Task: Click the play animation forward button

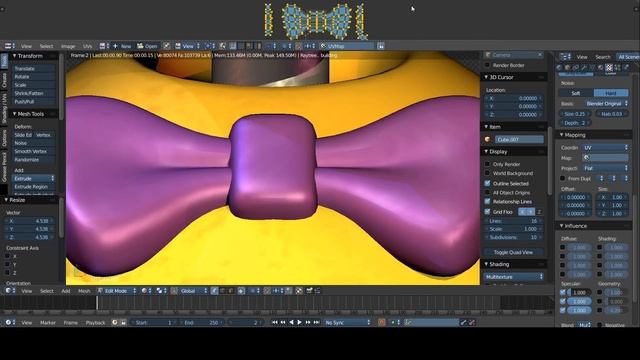Action: tap(300, 322)
